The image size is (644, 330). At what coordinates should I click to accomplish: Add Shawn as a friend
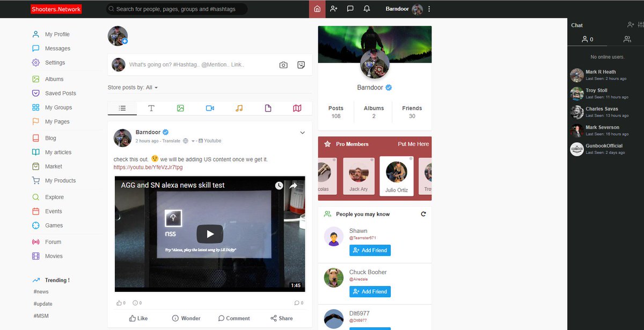tap(370, 251)
